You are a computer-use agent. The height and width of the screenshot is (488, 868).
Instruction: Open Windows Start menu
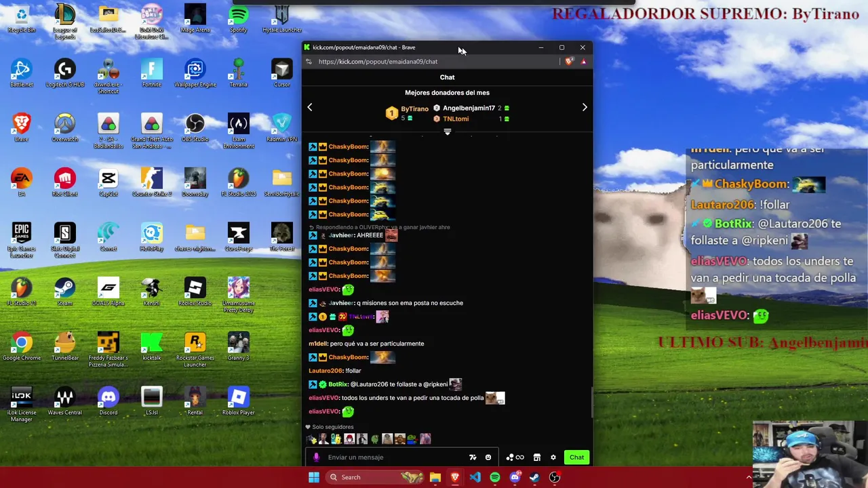click(314, 477)
